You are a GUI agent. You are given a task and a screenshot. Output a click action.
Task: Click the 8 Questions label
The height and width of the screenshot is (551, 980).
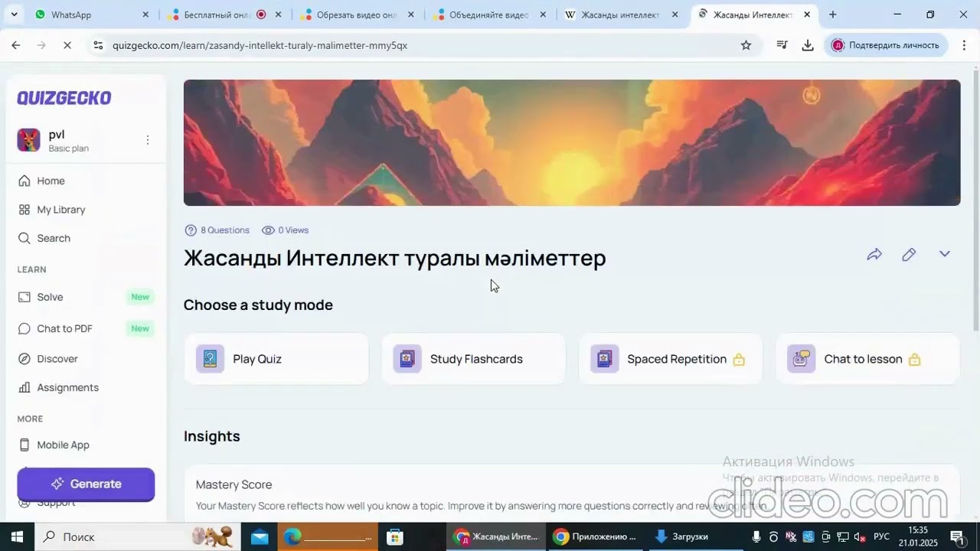(x=217, y=230)
